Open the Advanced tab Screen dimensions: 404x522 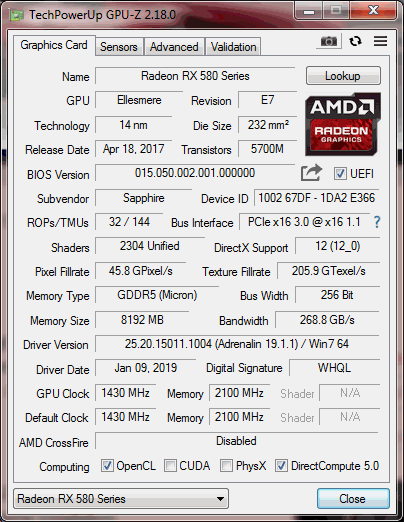click(174, 47)
